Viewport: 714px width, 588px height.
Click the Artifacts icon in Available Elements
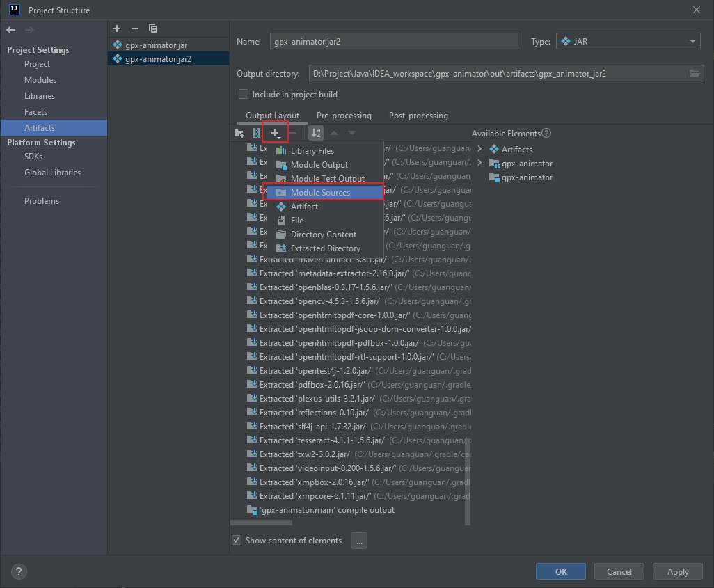coord(494,150)
